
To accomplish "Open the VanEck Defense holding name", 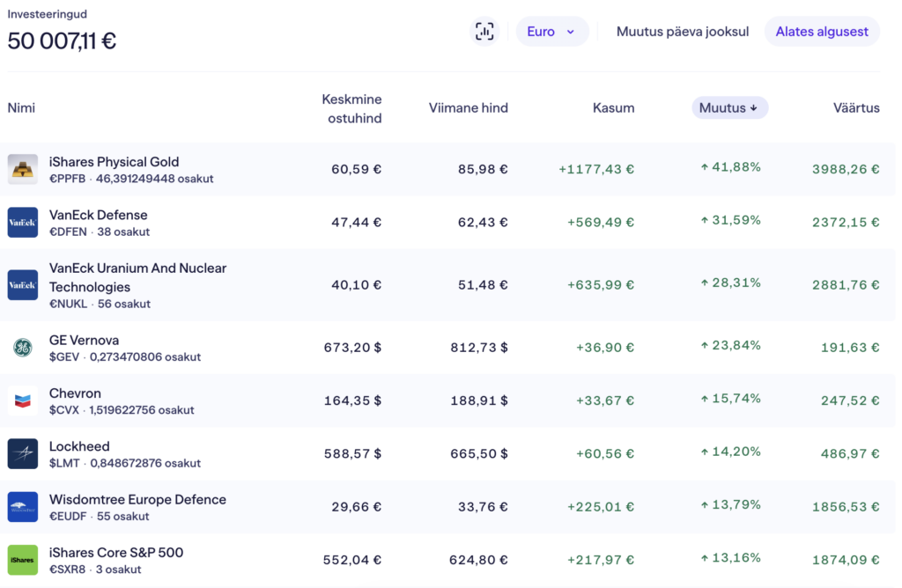I will (99, 215).
